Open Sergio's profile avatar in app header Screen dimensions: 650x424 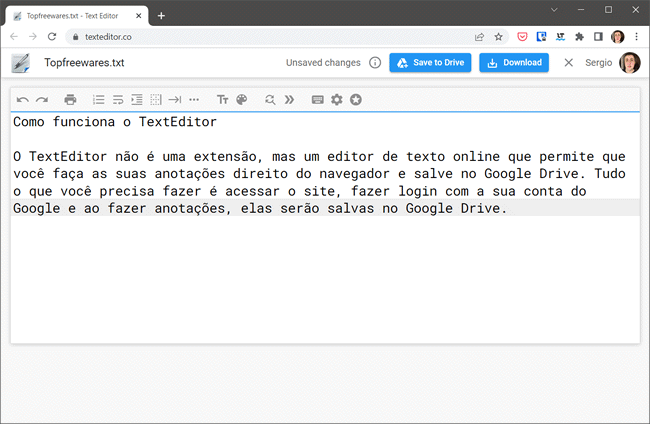click(630, 63)
